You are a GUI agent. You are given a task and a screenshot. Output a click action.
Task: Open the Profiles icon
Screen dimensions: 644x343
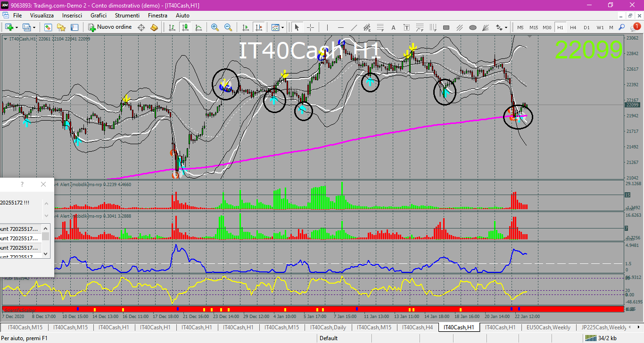(x=26, y=27)
